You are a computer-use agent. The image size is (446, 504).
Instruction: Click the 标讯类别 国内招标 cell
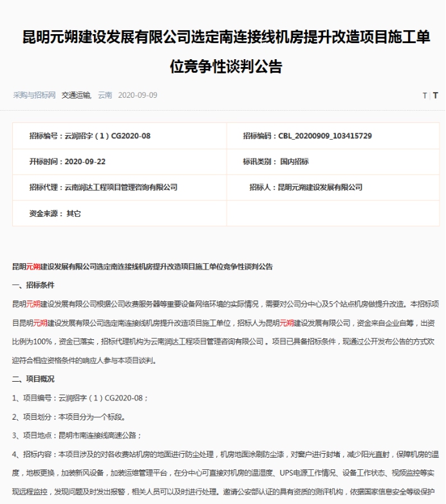point(275,162)
